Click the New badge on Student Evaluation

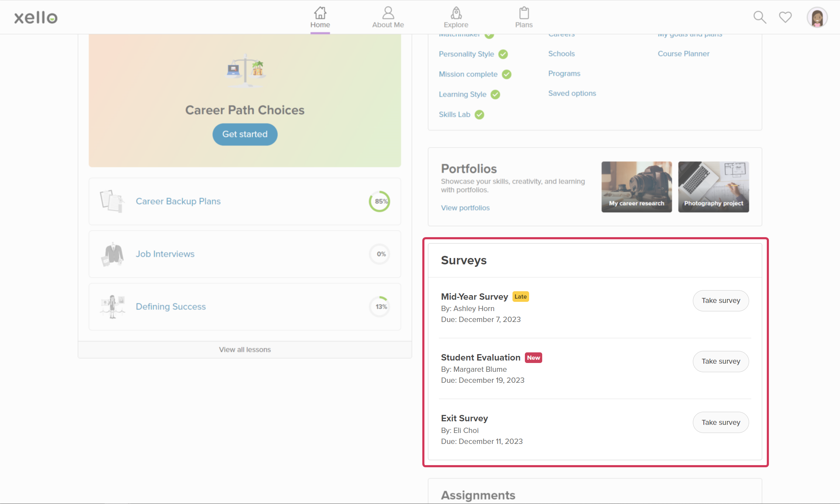click(533, 358)
